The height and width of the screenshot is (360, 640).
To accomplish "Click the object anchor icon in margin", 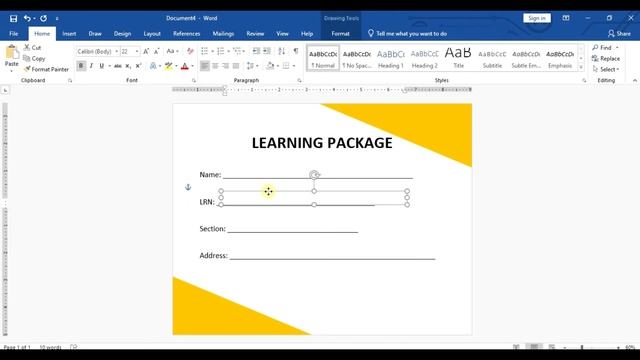I will point(188,187).
